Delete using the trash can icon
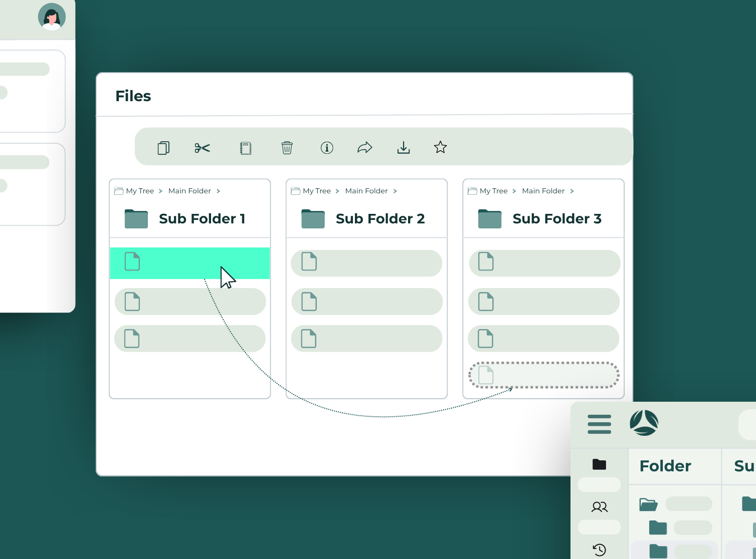Viewport: 756px width, 559px height. (287, 148)
